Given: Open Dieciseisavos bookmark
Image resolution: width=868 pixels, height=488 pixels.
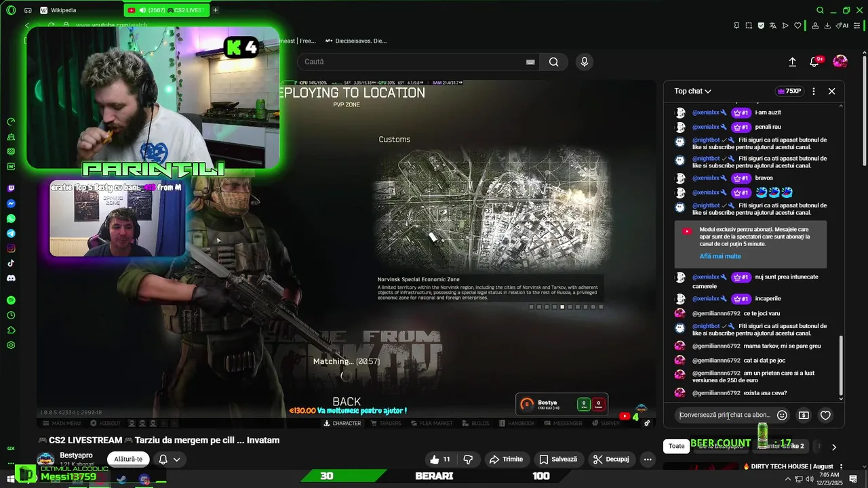Looking at the screenshot, I should click(356, 41).
